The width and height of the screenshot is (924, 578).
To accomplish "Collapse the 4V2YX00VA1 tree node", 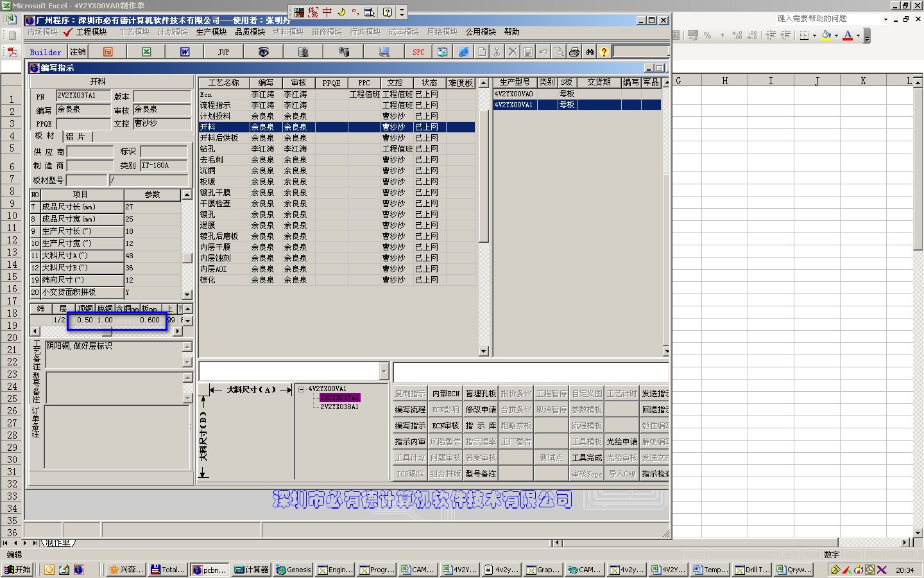I will pos(301,389).
